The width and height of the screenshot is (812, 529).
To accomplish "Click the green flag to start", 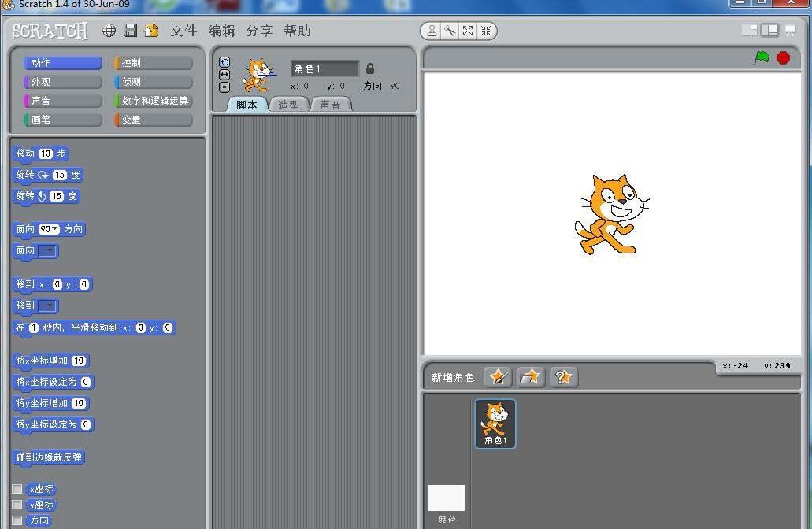I will click(x=762, y=57).
